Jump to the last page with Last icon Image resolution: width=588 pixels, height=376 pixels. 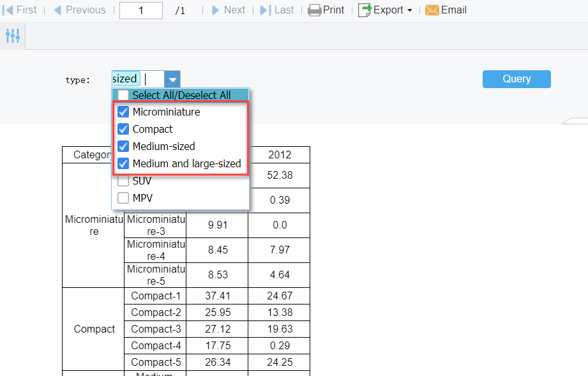coord(264,10)
